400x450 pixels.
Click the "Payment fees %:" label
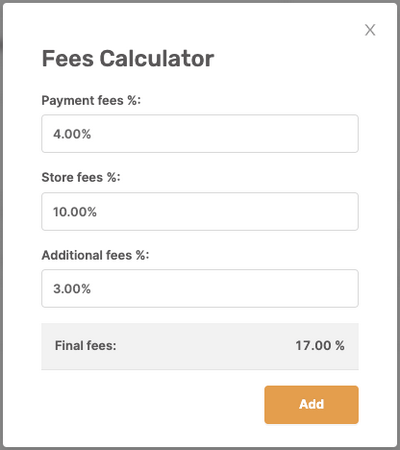(x=91, y=100)
